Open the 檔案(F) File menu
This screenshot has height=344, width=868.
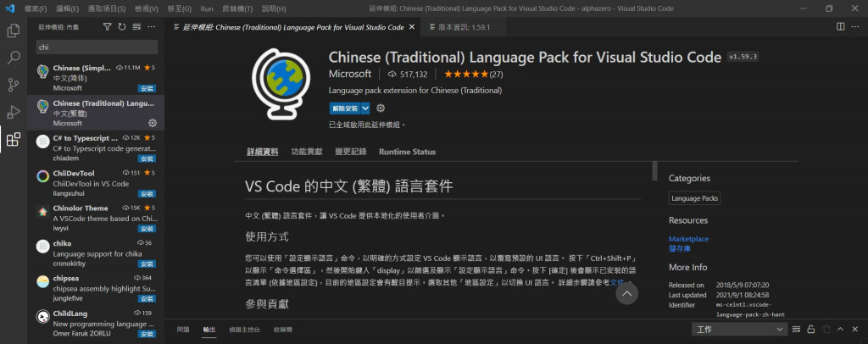(x=36, y=8)
